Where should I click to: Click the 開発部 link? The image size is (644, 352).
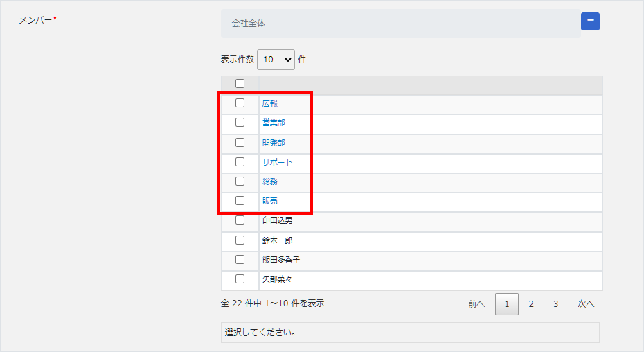[x=273, y=143]
